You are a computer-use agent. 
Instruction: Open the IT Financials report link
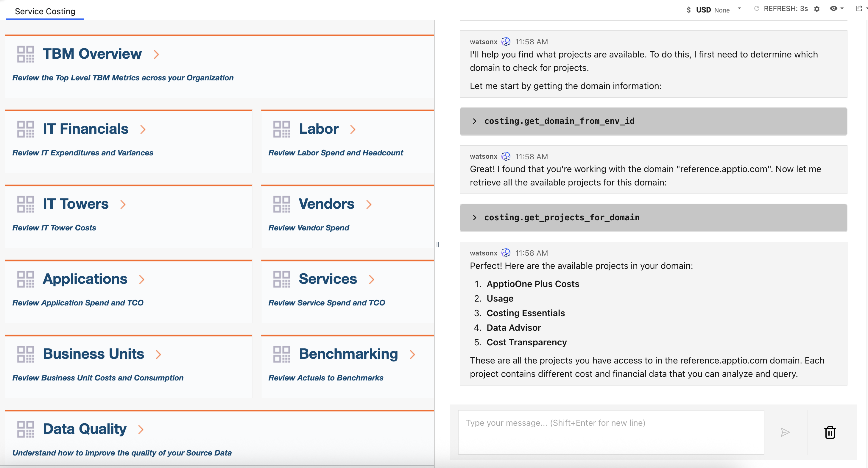pyautogui.click(x=85, y=129)
